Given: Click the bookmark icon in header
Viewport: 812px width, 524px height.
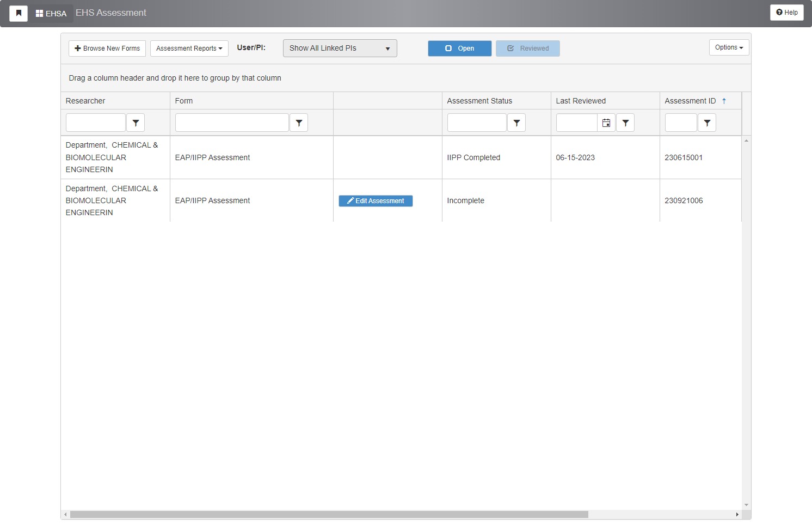Looking at the screenshot, I should click(19, 13).
